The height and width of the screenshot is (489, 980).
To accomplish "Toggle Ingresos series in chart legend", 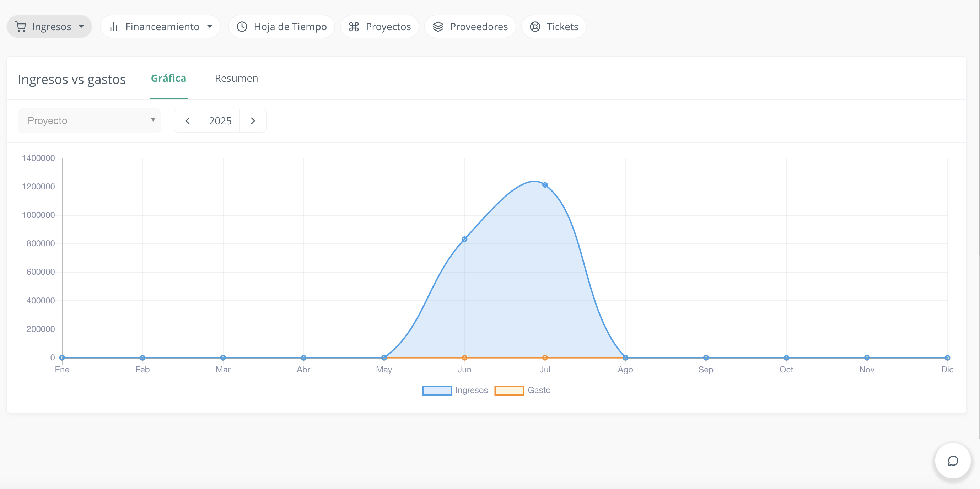I will pyautogui.click(x=471, y=390).
